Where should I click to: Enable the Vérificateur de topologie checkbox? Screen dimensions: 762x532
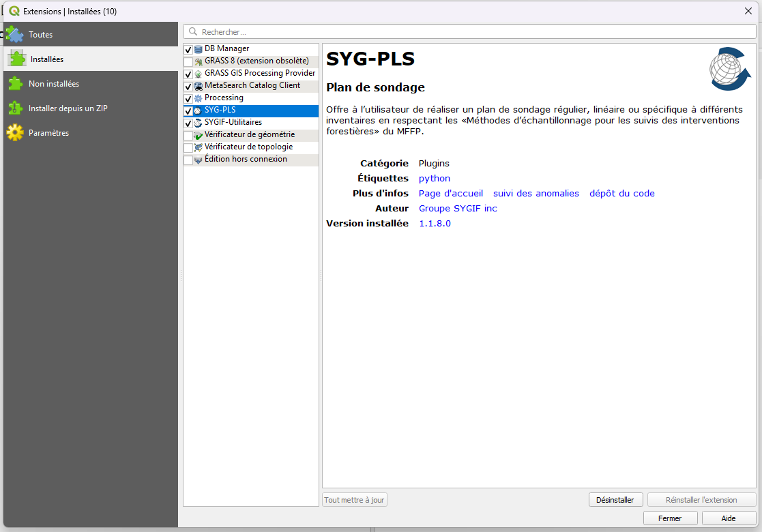(188, 147)
